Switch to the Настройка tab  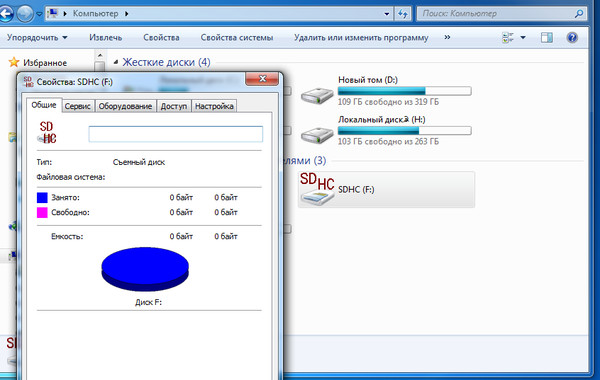pyautogui.click(x=214, y=106)
